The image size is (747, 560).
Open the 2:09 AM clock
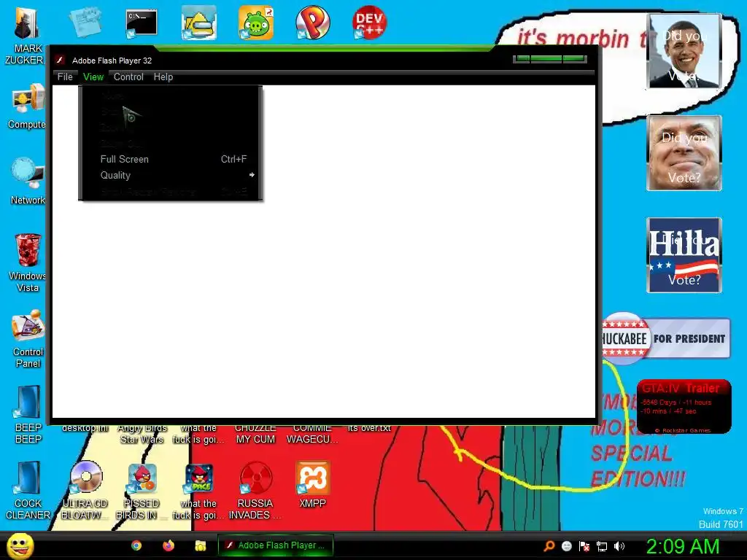tap(682, 546)
